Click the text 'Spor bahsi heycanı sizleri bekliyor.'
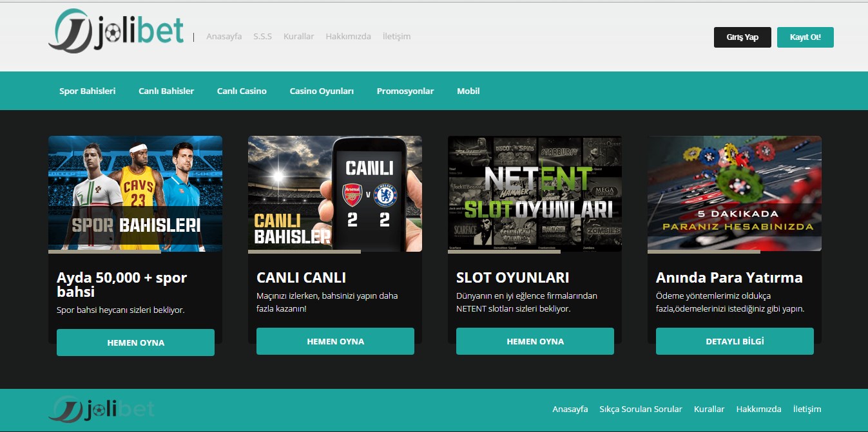Image resolution: width=868 pixels, height=432 pixels. click(121, 310)
